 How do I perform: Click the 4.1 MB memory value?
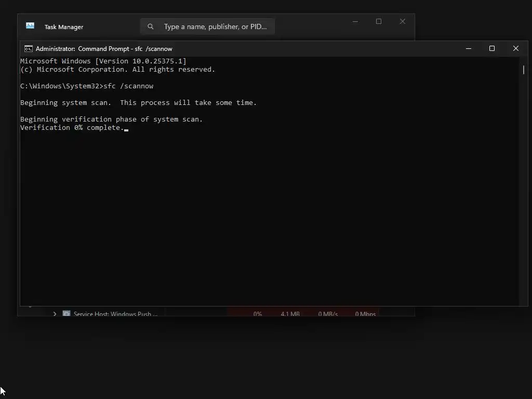pos(290,314)
